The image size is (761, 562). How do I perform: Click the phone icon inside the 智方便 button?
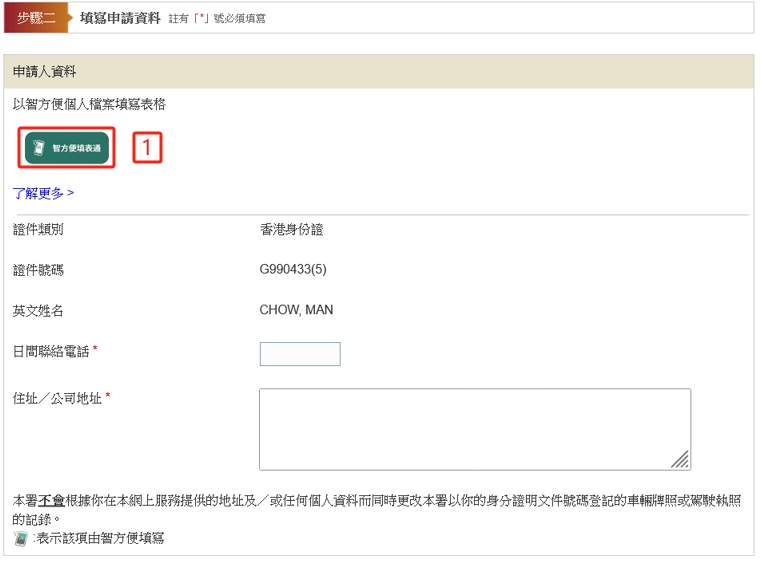point(38,148)
